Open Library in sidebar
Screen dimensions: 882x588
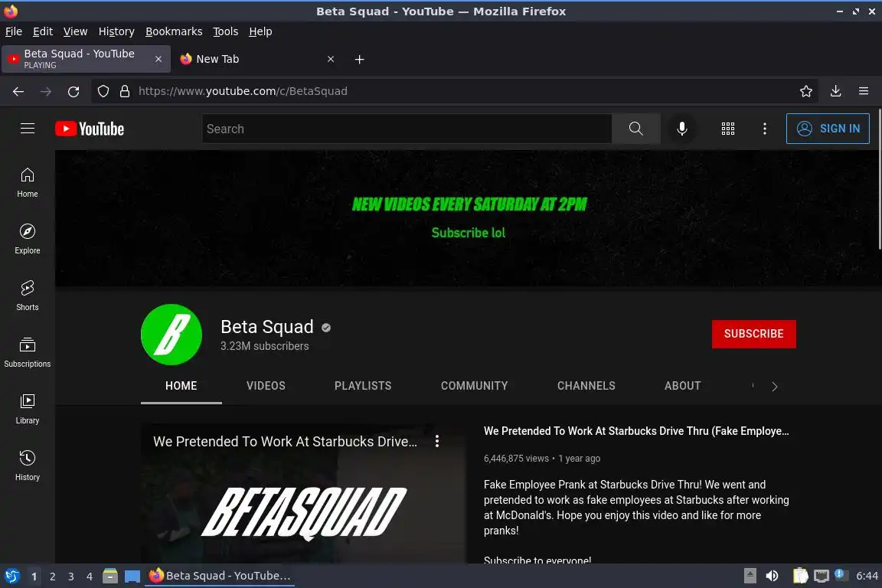click(x=27, y=409)
